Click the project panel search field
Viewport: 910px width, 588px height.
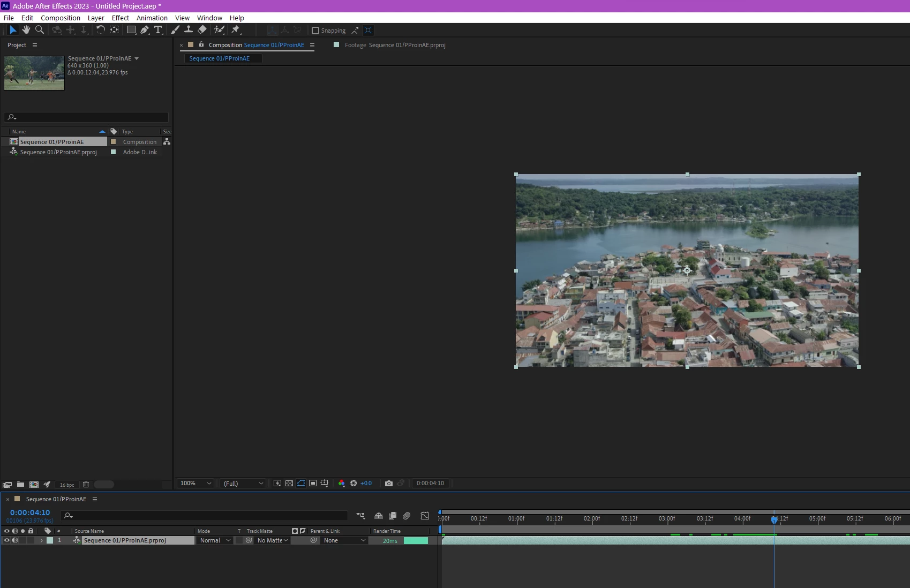tap(88, 117)
